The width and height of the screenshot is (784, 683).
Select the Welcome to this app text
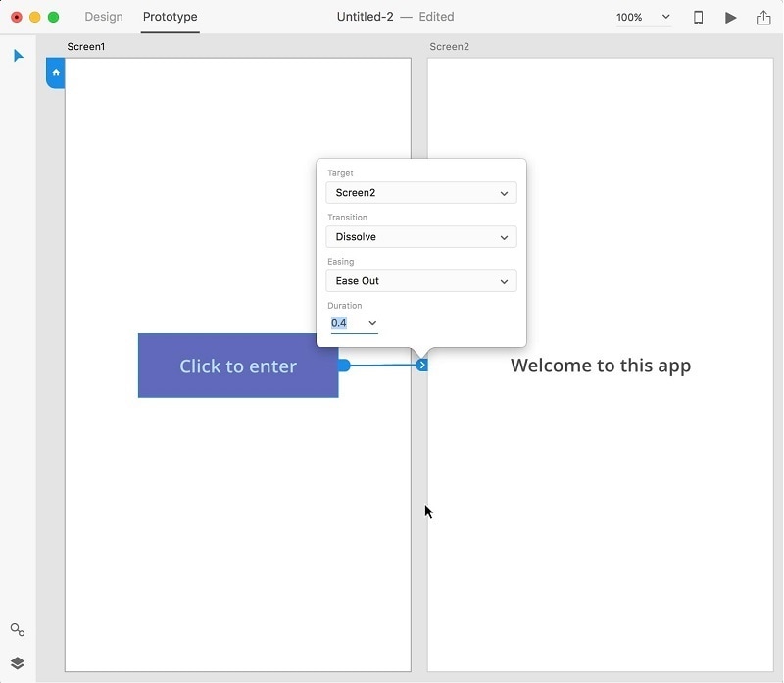(601, 366)
